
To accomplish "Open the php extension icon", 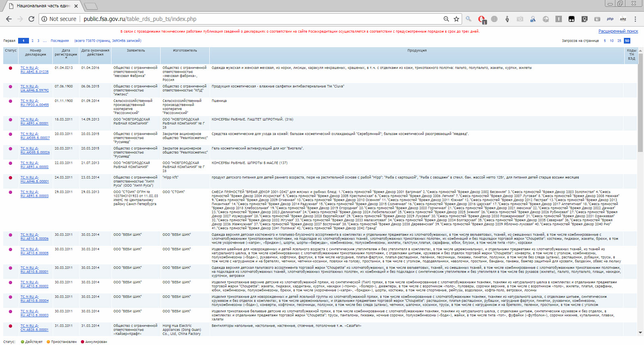I will pos(610,19).
